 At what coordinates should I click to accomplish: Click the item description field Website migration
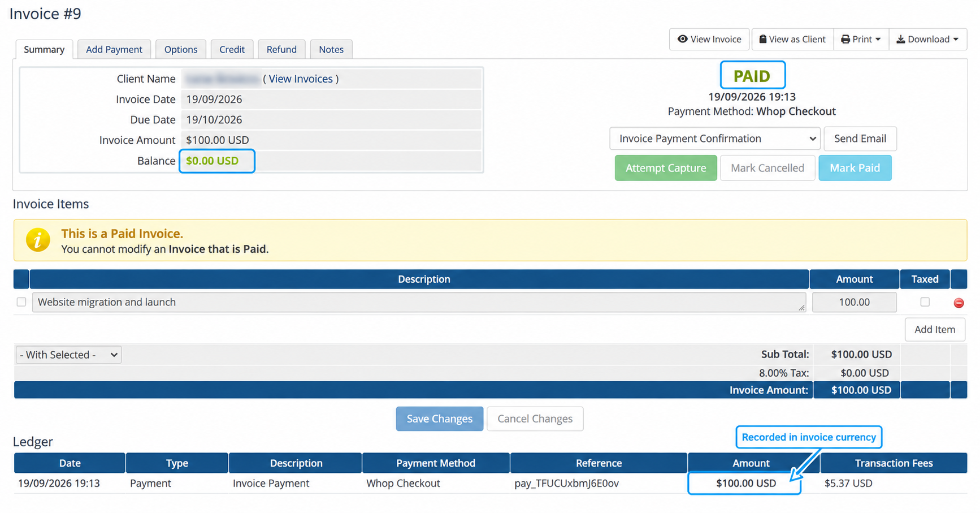pos(419,302)
